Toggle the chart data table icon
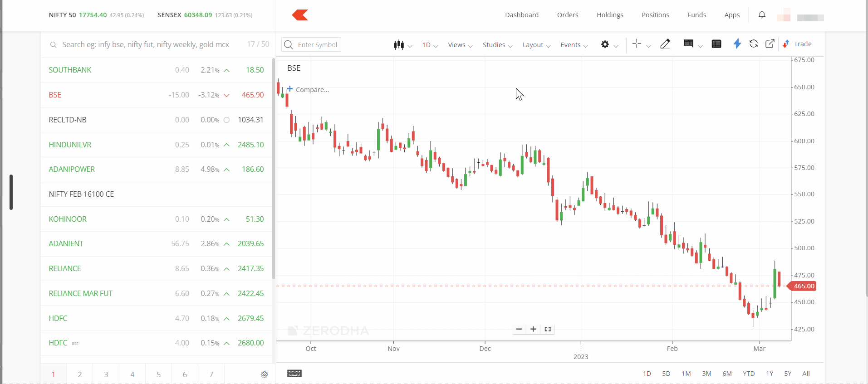 pos(716,44)
